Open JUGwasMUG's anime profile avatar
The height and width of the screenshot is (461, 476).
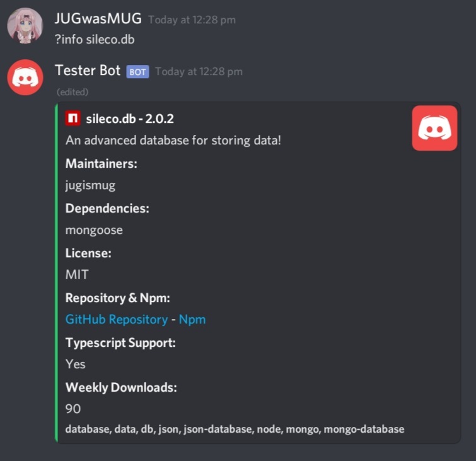point(25,26)
